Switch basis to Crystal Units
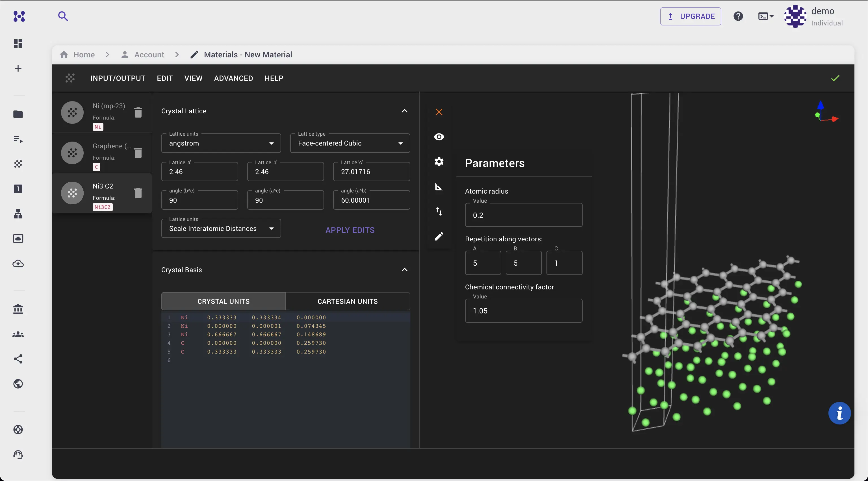868x481 pixels. pos(223,301)
